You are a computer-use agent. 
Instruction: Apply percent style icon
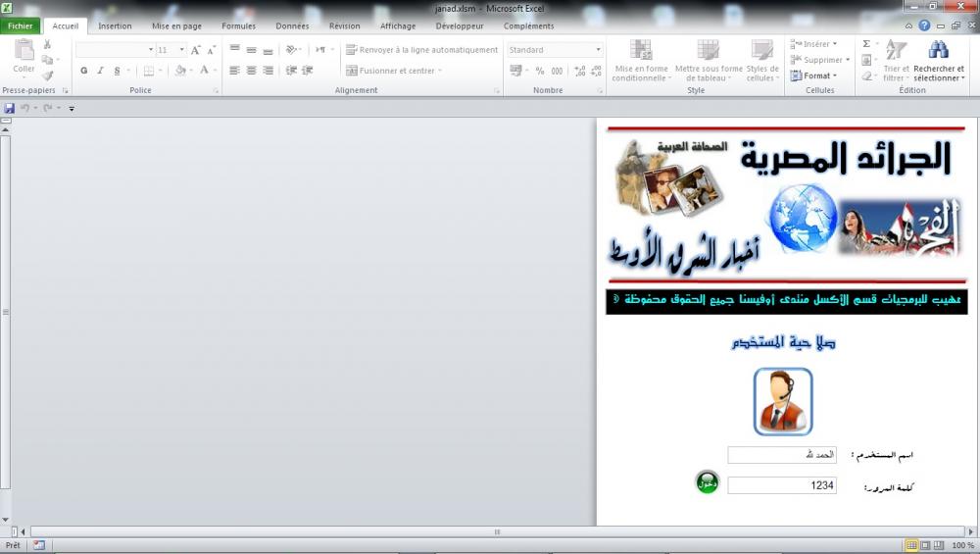pyautogui.click(x=539, y=71)
